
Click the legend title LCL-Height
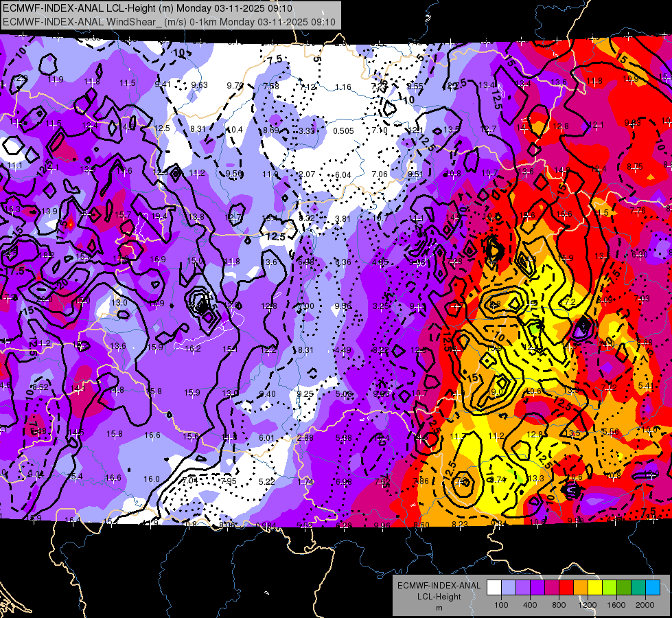coord(439,597)
